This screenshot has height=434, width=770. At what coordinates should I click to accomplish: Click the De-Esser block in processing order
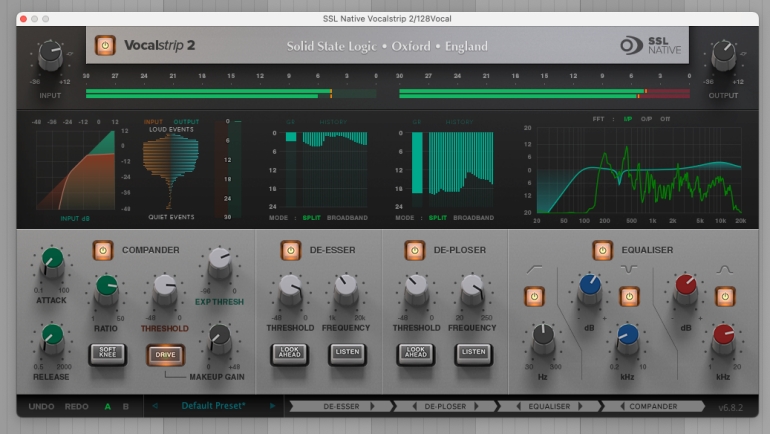(x=341, y=407)
